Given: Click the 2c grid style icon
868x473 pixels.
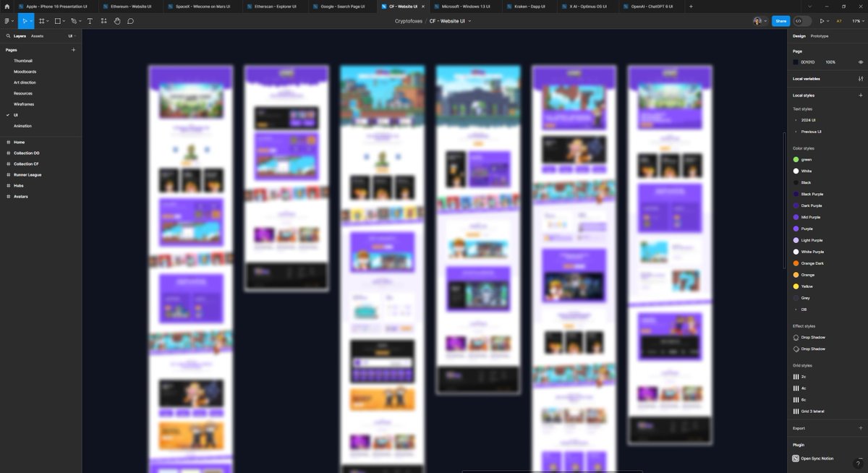Looking at the screenshot, I should tap(796, 376).
